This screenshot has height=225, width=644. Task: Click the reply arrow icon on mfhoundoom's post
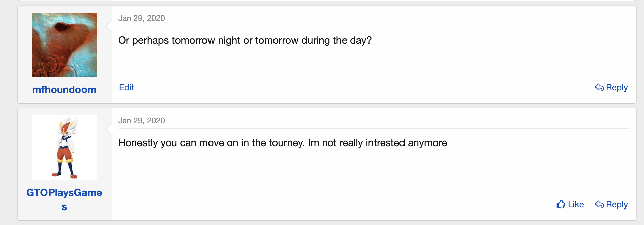tap(600, 88)
